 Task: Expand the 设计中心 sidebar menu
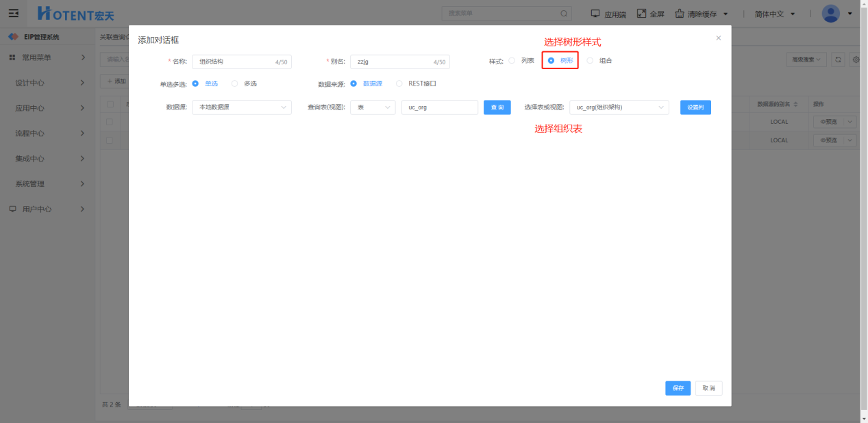[48, 83]
